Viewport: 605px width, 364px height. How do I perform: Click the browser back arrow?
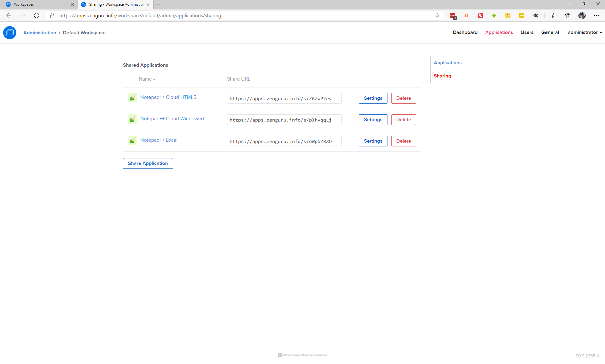[9, 15]
